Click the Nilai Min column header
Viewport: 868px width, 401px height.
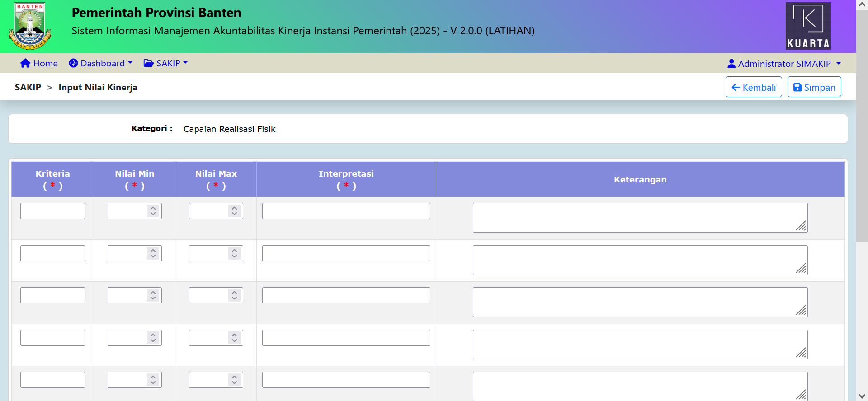point(135,179)
